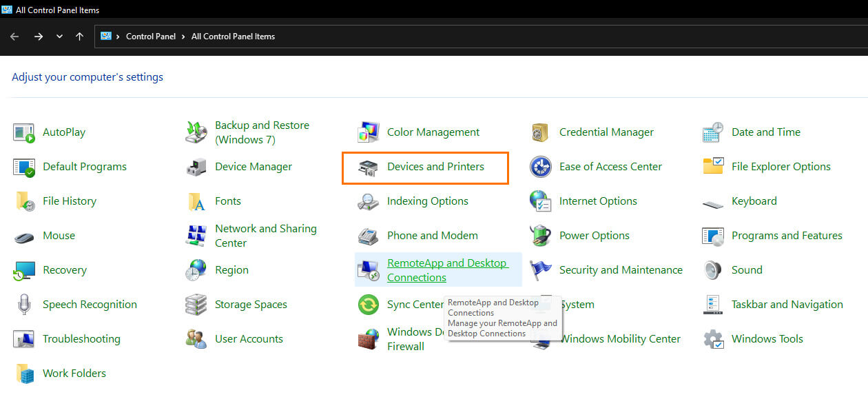
Task: Open the Sound link text
Action: [x=747, y=270]
